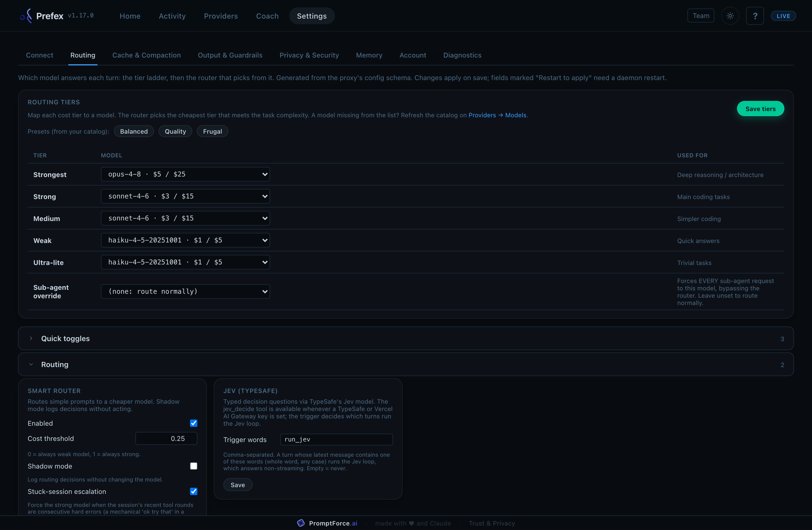
Task: Open the Weak tier model dropdown
Action: point(185,240)
